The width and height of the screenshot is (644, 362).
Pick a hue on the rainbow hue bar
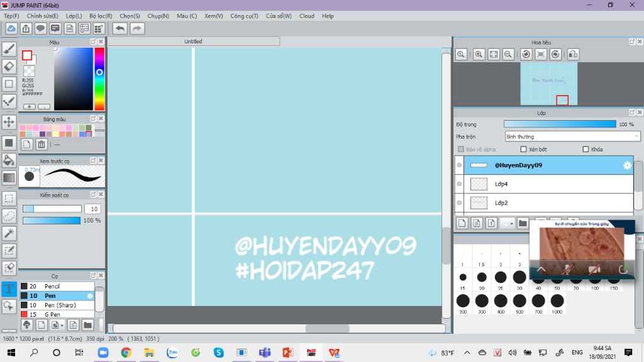(99, 79)
